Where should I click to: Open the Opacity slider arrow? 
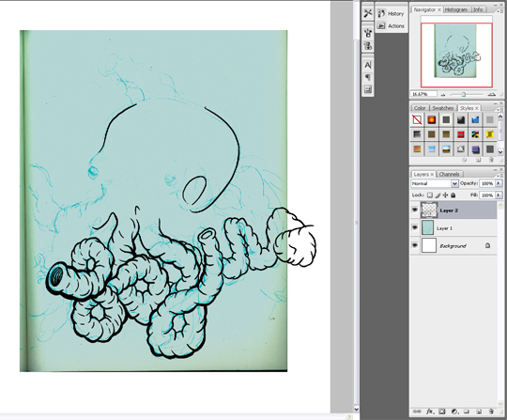pyautogui.click(x=499, y=183)
